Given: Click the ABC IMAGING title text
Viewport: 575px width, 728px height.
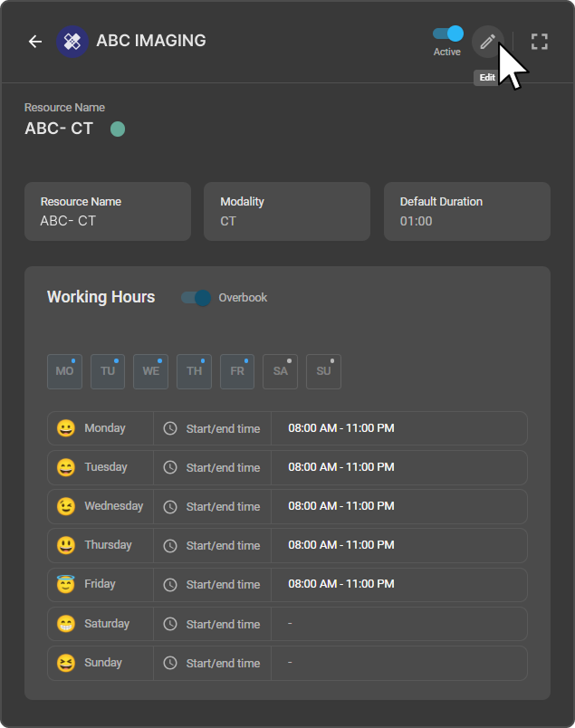Looking at the screenshot, I should [151, 41].
